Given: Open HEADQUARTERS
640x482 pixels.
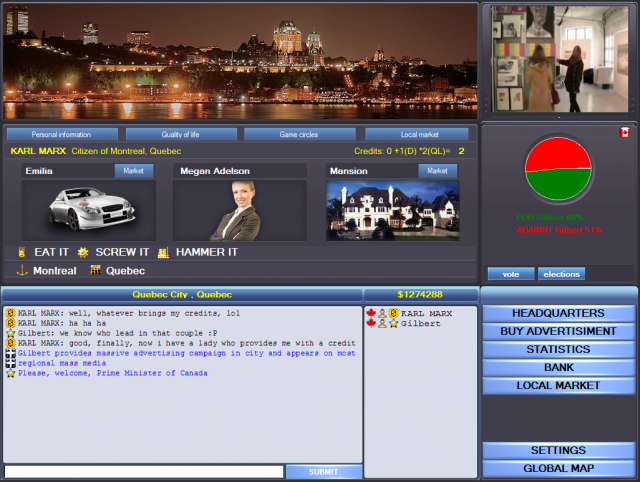Looking at the screenshot, I should point(558,313).
